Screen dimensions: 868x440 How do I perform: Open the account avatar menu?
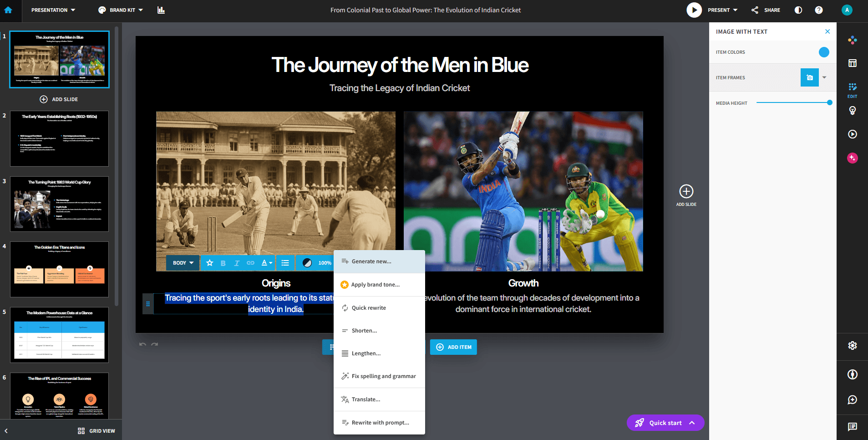(x=847, y=10)
